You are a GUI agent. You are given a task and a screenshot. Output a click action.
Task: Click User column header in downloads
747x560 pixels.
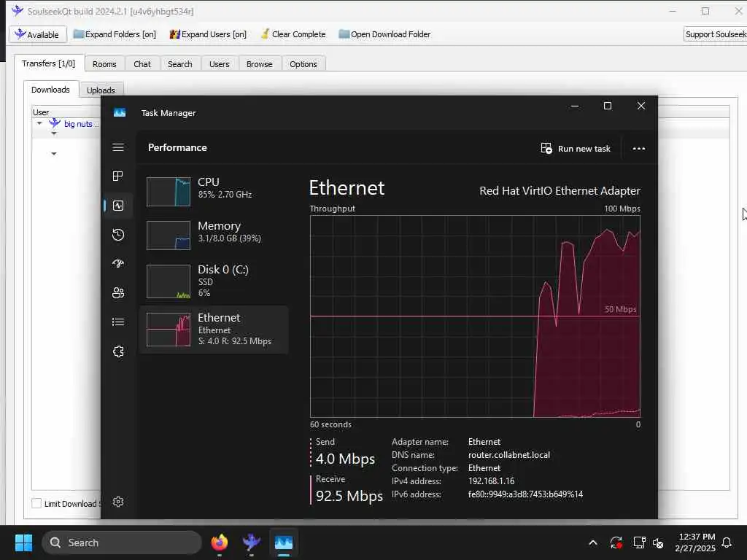[x=66, y=112]
